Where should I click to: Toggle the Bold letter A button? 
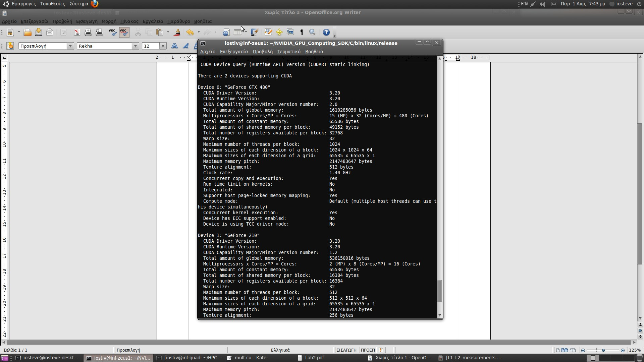point(174,46)
